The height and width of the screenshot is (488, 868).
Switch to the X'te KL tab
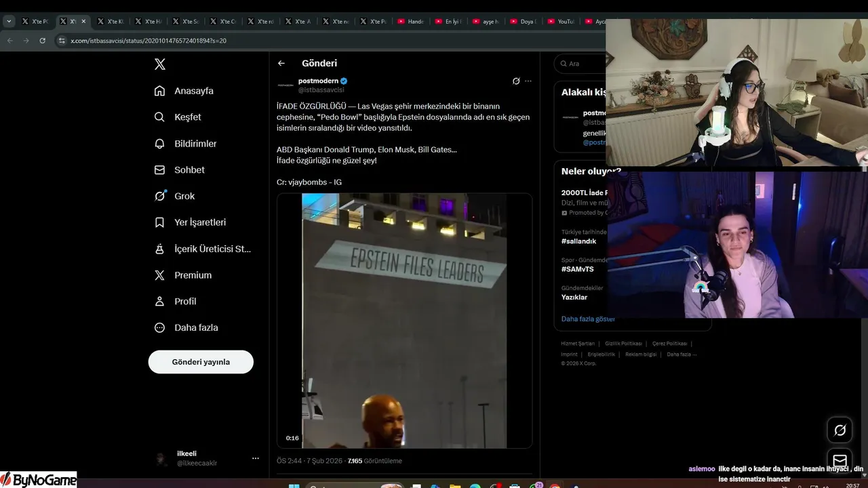111,22
